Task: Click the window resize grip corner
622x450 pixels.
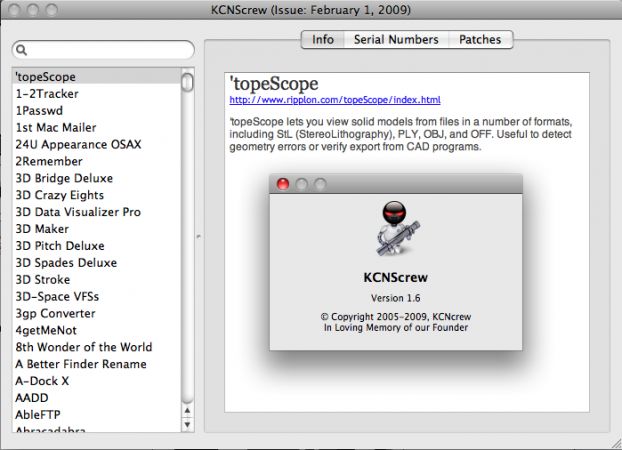Action: pos(616,444)
